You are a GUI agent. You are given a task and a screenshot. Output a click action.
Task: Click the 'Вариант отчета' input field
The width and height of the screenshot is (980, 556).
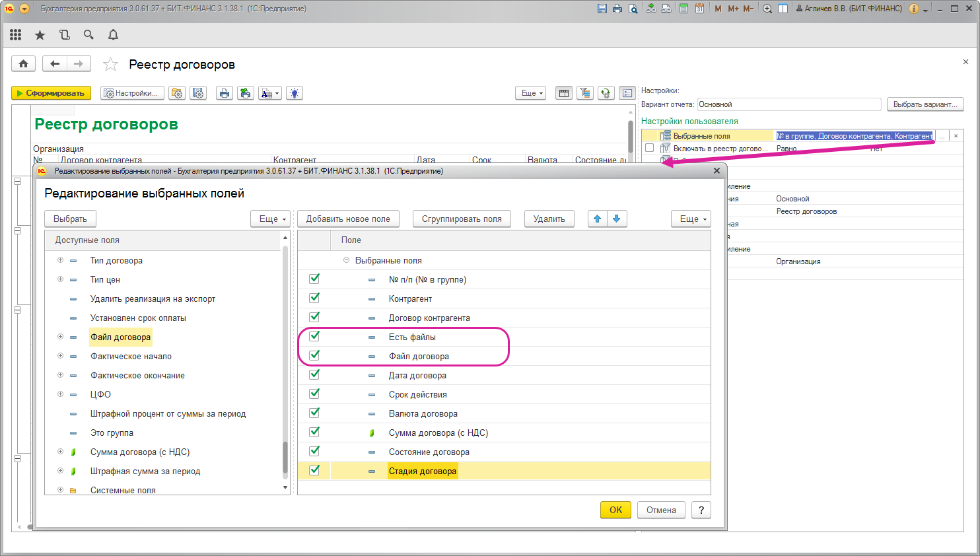(789, 104)
